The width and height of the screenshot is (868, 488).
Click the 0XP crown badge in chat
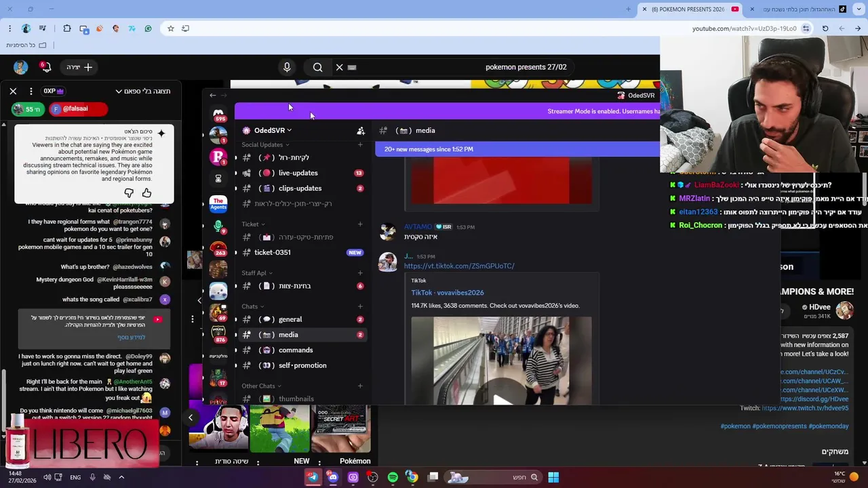click(54, 91)
